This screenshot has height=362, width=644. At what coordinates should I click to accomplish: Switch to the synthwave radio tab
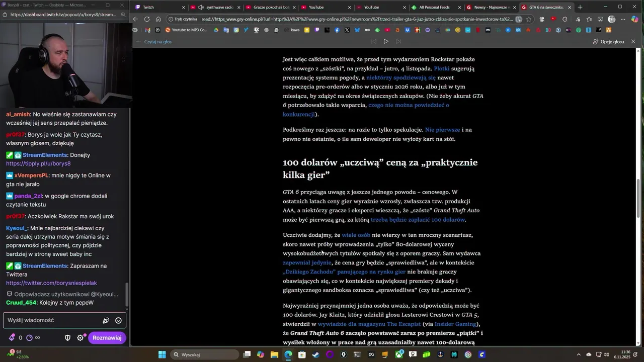[216, 7]
